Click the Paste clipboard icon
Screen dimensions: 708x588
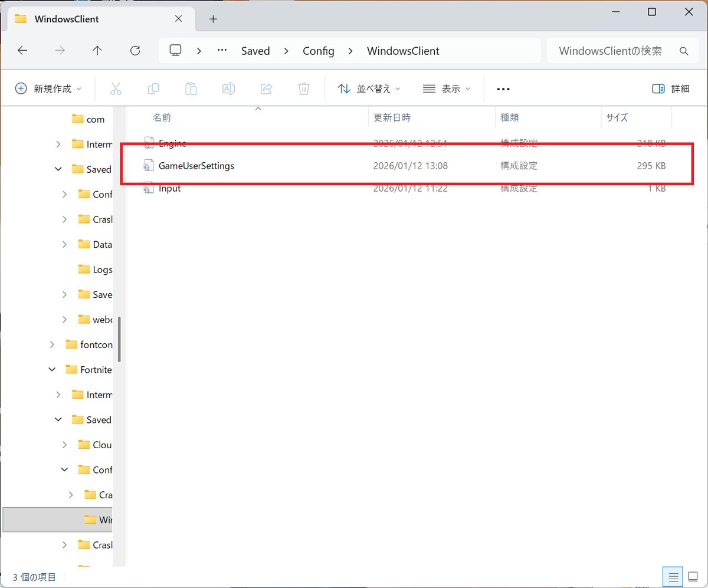(x=191, y=89)
